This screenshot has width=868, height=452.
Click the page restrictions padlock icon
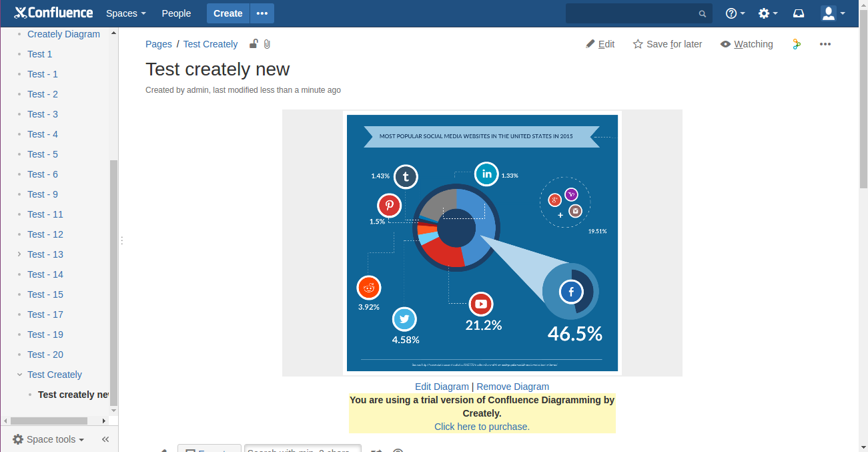click(x=254, y=44)
